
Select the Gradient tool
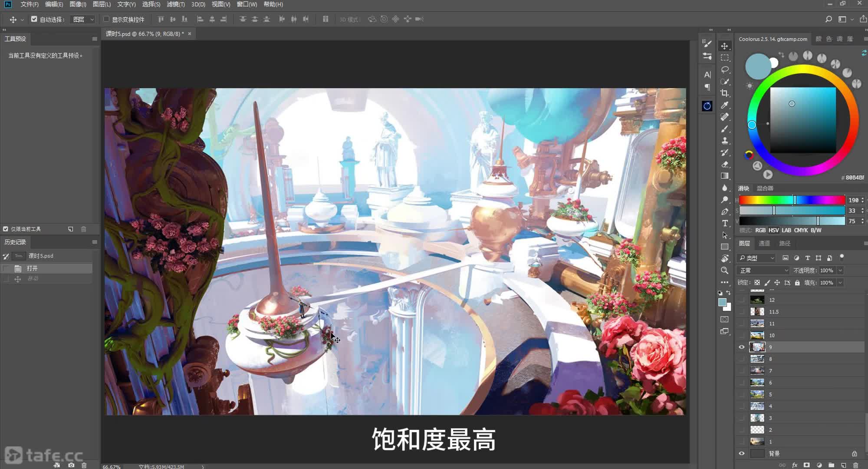click(x=724, y=176)
